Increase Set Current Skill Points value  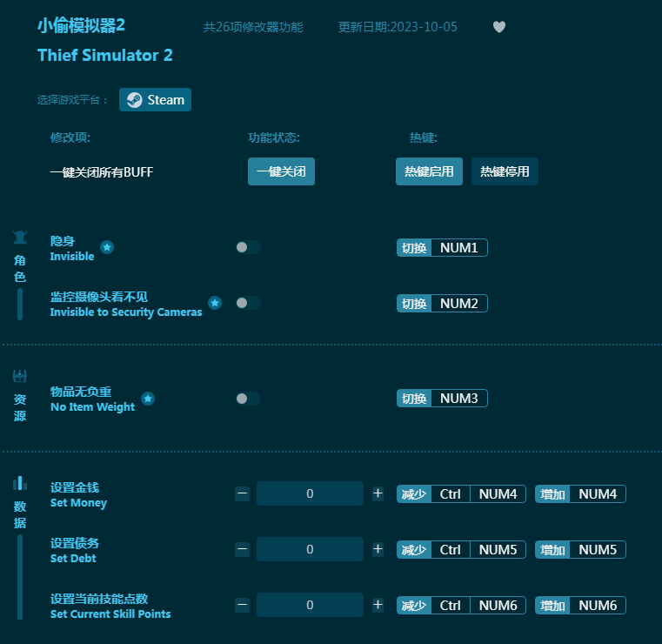click(x=378, y=605)
